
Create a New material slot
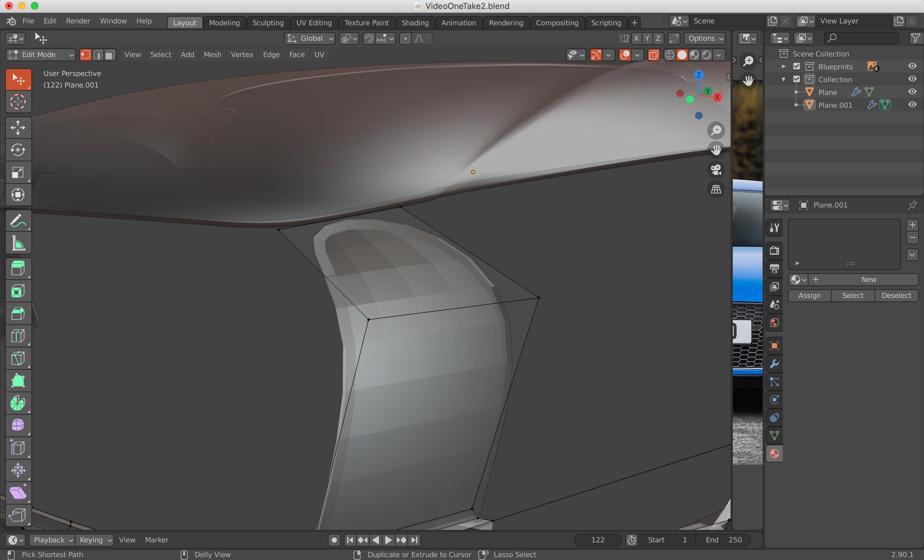(868, 279)
